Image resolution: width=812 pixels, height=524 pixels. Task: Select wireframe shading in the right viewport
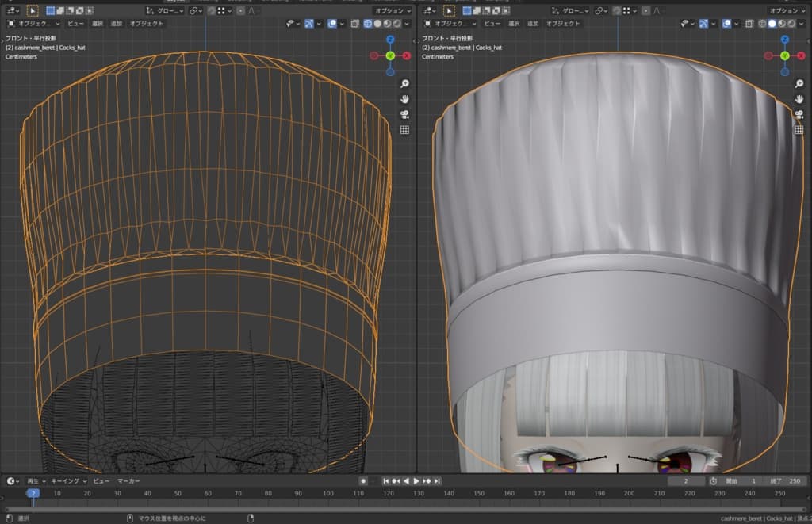pos(763,24)
